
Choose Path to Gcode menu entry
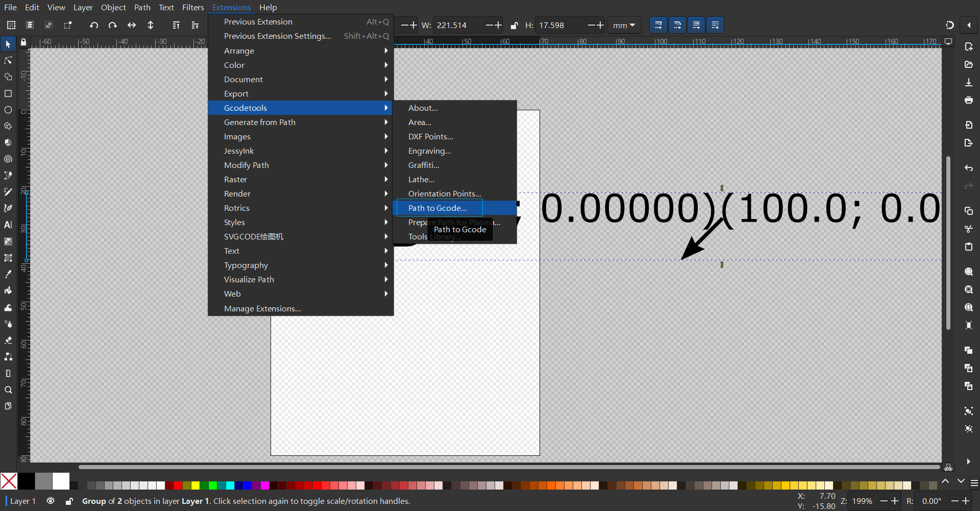(455, 208)
